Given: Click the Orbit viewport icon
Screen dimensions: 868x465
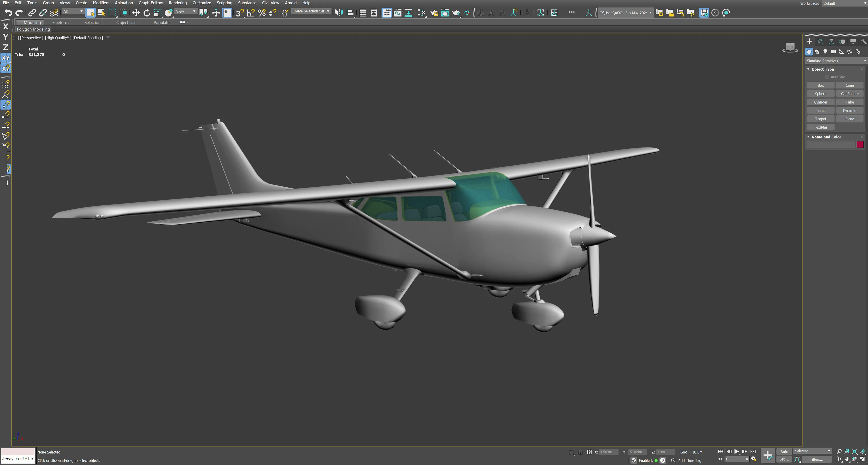Looking at the screenshot, I should (854, 459).
